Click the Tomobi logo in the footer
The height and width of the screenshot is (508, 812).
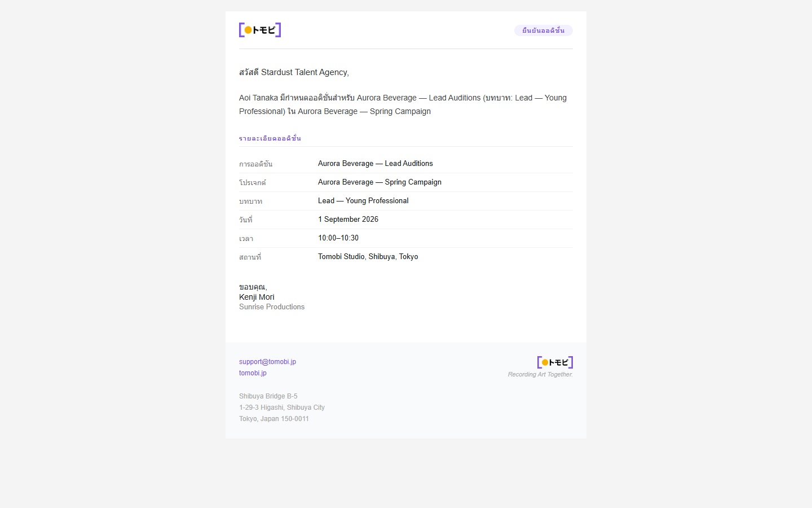[x=555, y=362]
